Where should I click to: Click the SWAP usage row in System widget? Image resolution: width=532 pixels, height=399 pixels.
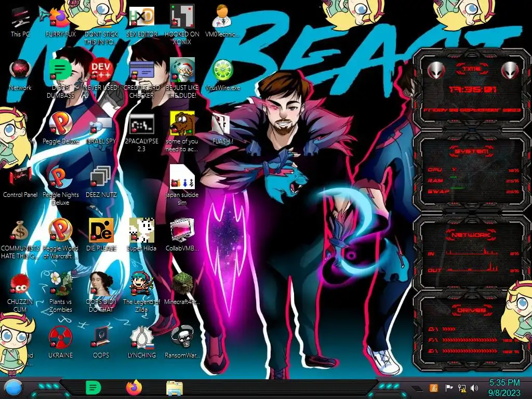point(473,191)
